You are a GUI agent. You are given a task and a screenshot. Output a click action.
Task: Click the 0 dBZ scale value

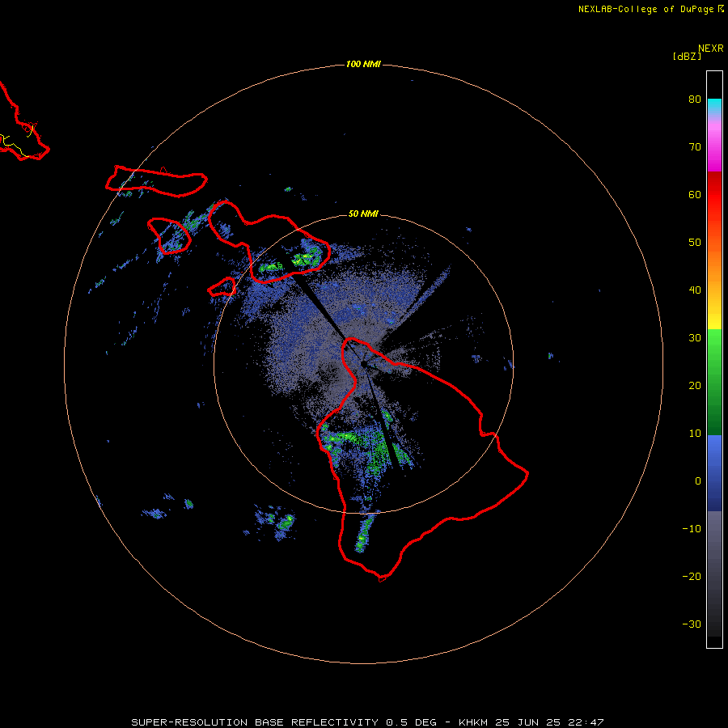pos(698,481)
